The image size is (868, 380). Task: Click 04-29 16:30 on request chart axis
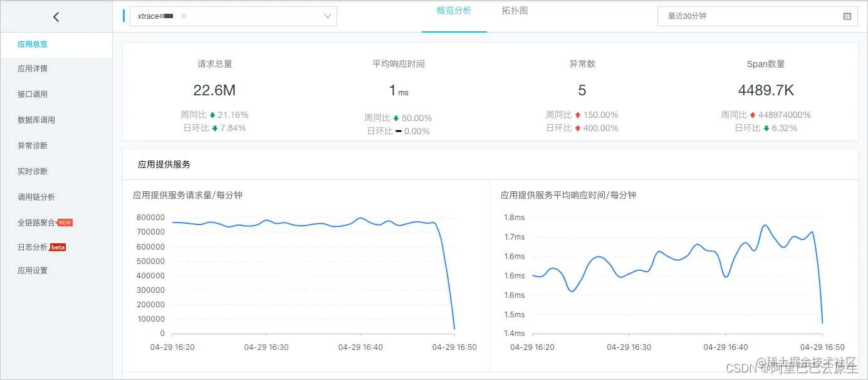[266, 347]
